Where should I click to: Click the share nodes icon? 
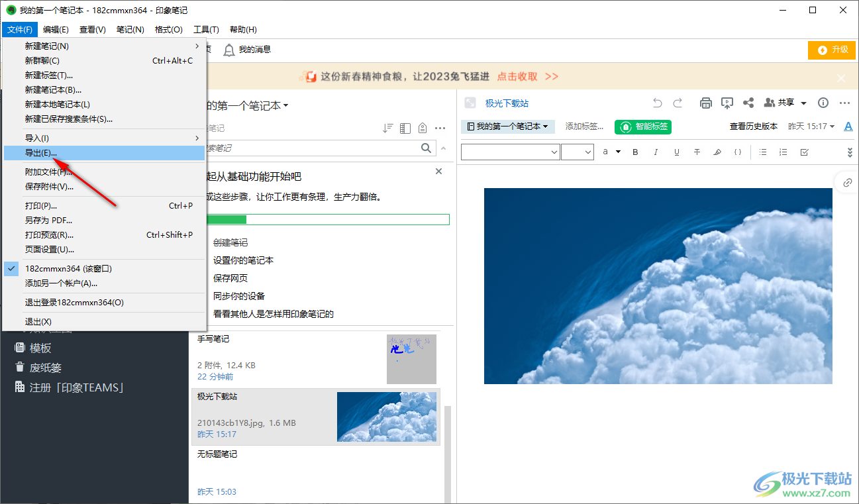pyautogui.click(x=748, y=103)
